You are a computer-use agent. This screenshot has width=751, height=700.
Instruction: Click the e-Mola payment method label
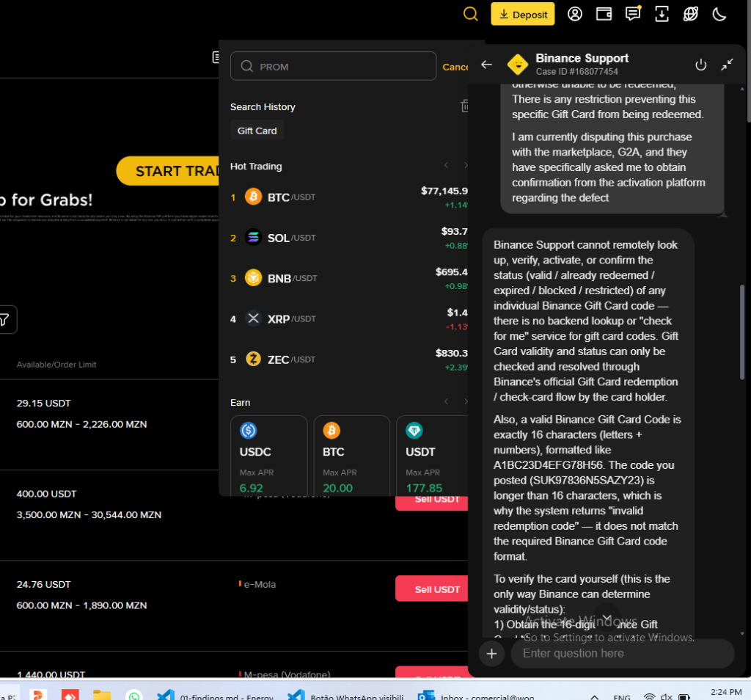tap(260, 584)
